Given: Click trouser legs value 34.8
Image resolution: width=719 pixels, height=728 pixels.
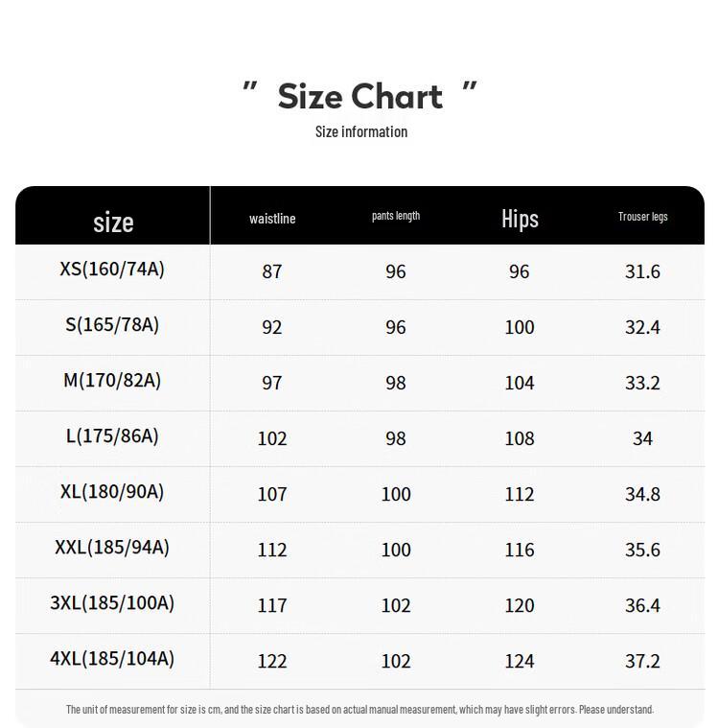Looking at the screenshot, I should click(642, 494).
